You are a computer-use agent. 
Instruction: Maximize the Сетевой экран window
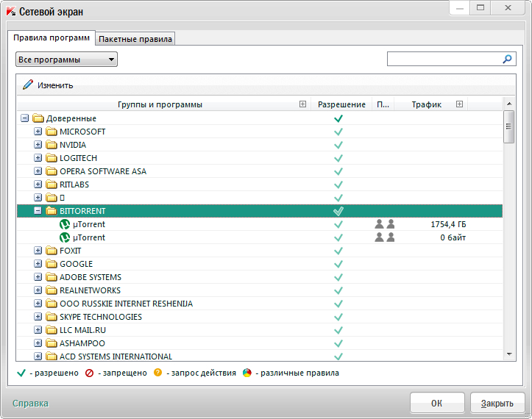[x=480, y=8]
